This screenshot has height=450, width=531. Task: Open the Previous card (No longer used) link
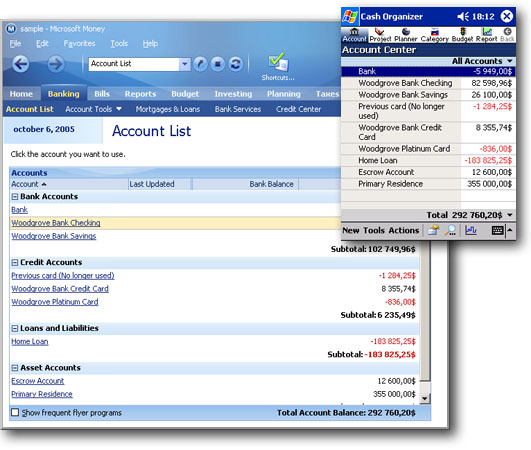click(x=63, y=276)
